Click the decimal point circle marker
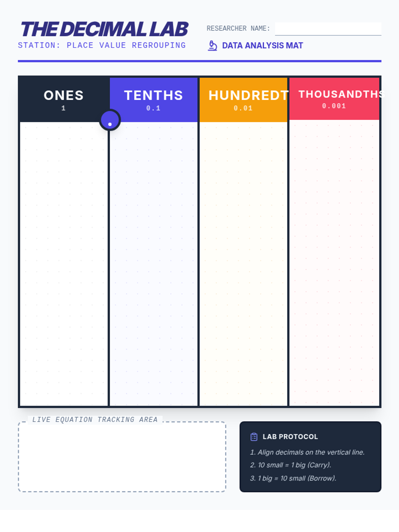 coord(110,120)
